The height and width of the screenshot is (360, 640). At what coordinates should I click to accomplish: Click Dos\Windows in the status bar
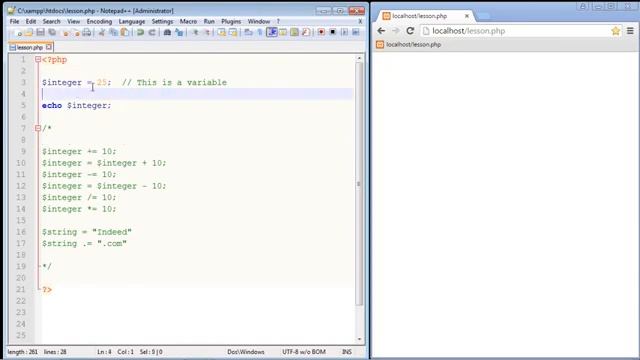[246, 351]
